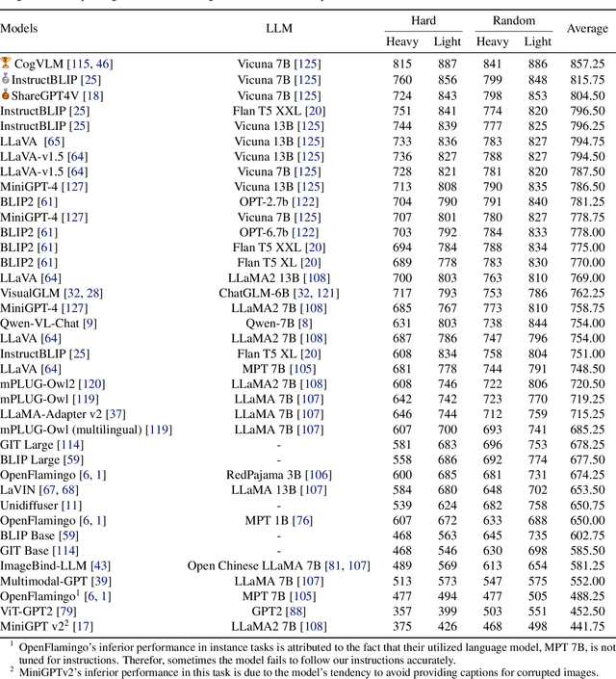Click citation 43 next to ImageBind-LLM
The image size is (616, 679).
[100, 566]
